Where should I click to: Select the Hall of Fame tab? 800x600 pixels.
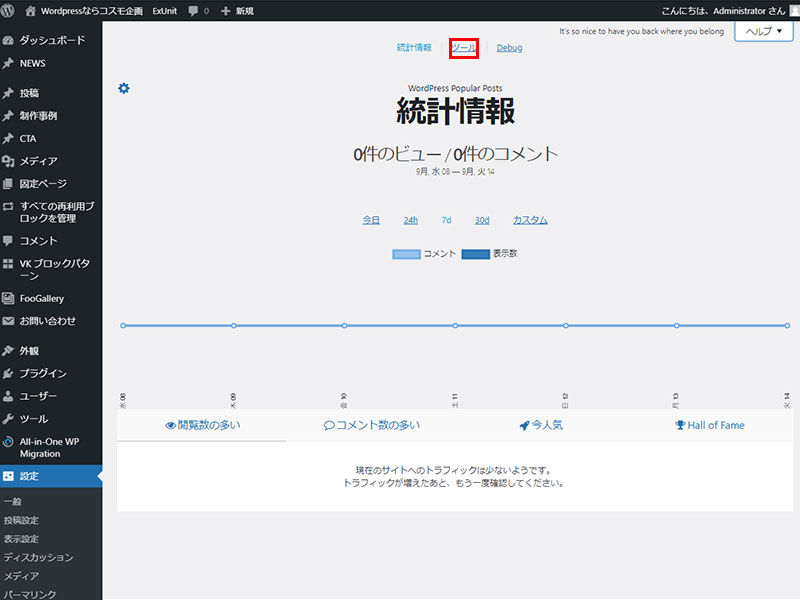tap(709, 425)
